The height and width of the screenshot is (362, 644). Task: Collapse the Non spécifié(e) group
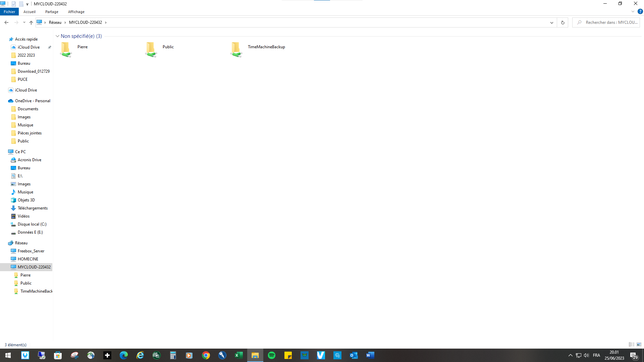[x=57, y=36]
